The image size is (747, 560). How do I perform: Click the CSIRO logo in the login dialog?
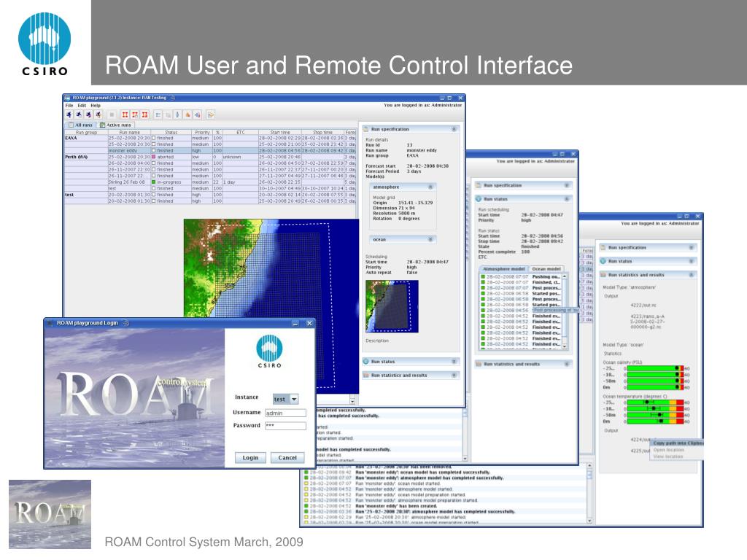pos(269,351)
